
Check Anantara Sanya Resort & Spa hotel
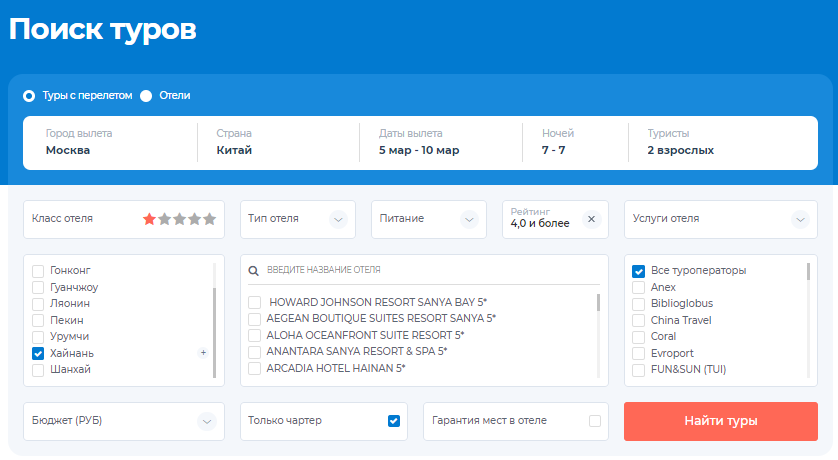(x=254, y=352)
